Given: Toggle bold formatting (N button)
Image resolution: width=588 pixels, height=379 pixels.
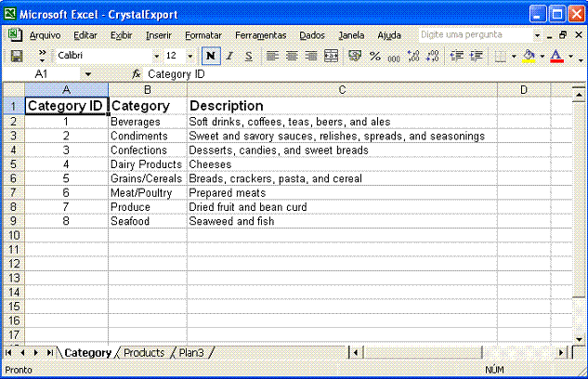Looking at the screenshot, I should coord(212,57).
